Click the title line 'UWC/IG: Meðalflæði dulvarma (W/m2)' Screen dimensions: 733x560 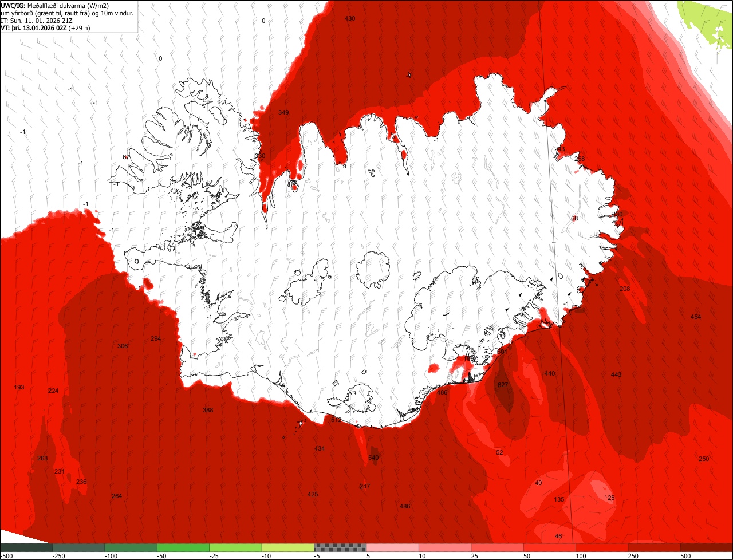point(55,5)
